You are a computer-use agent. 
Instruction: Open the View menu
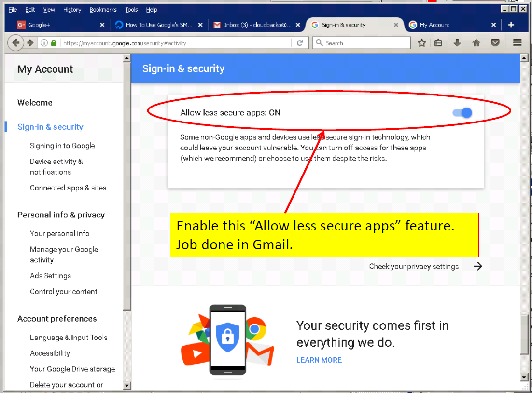(x=49, y=10)
